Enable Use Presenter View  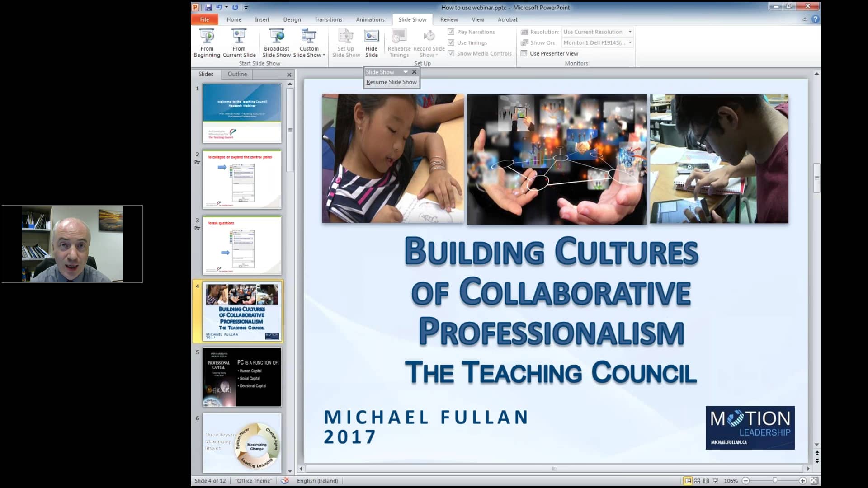coord(524,53)
